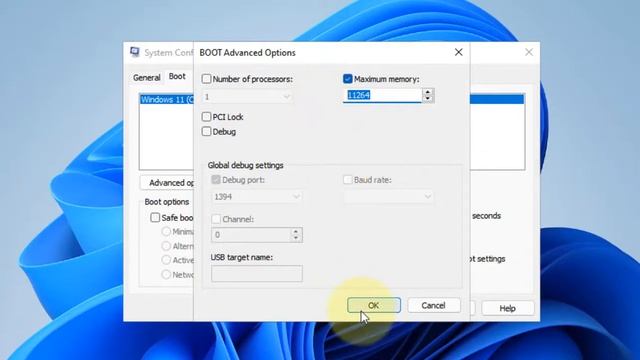The height and width of the screenshot is (360, 640).
Task: Toggle the PCI Lock checkbox
Action: pos(207,117)
